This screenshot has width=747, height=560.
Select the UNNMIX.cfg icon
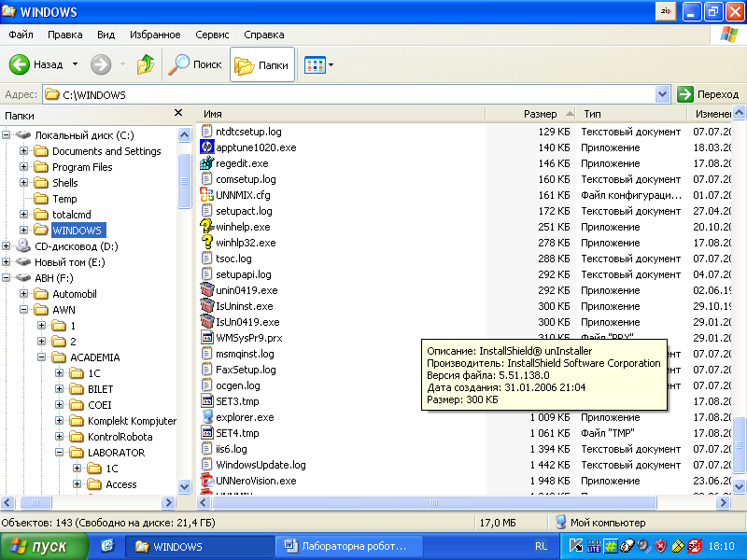(x=206, y=195)
